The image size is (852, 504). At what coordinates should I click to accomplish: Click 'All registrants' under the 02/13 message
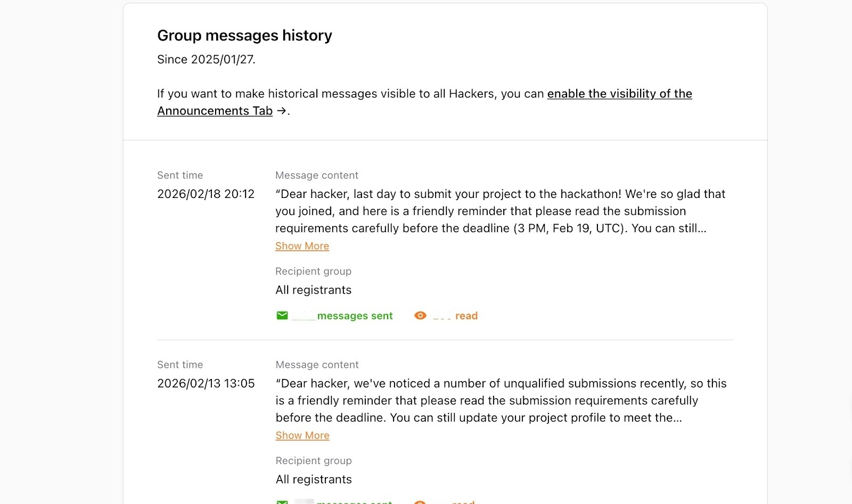313,480
